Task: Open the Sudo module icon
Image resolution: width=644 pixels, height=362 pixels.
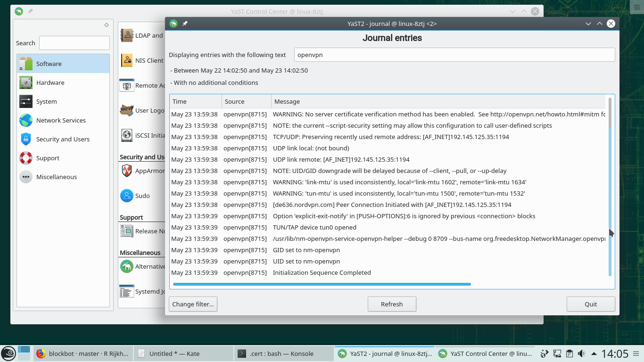Action: [x=127, y=196]
